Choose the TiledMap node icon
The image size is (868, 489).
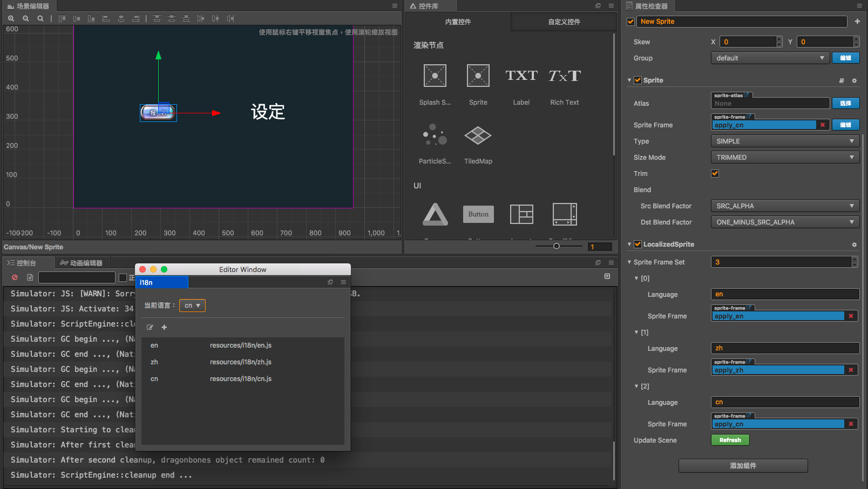point(478,136)
